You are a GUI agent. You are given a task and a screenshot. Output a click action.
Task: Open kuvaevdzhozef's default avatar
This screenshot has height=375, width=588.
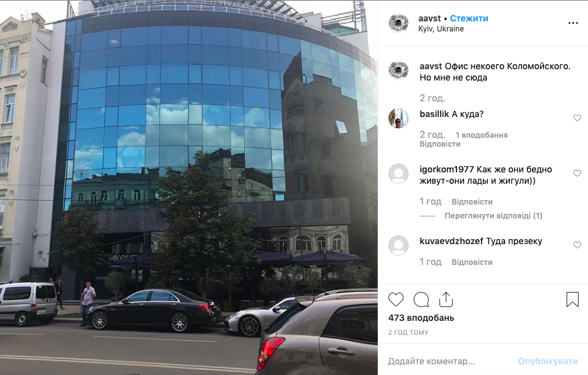(399, 245)
